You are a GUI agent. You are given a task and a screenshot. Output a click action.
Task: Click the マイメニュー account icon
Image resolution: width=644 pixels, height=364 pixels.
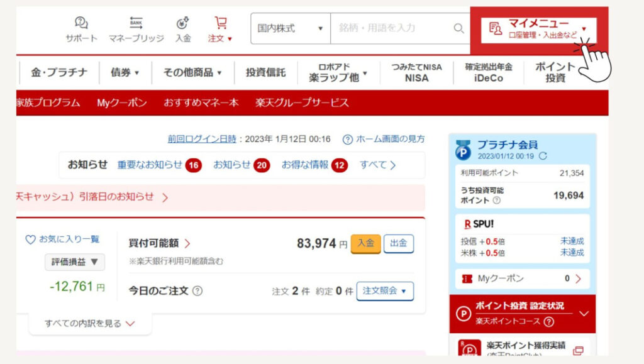[496, 29]
